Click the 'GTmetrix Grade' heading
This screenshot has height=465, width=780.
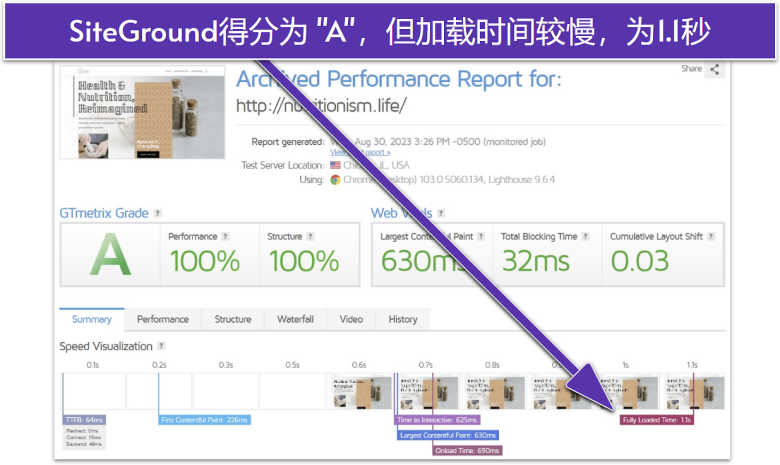[x=104, y=213]
